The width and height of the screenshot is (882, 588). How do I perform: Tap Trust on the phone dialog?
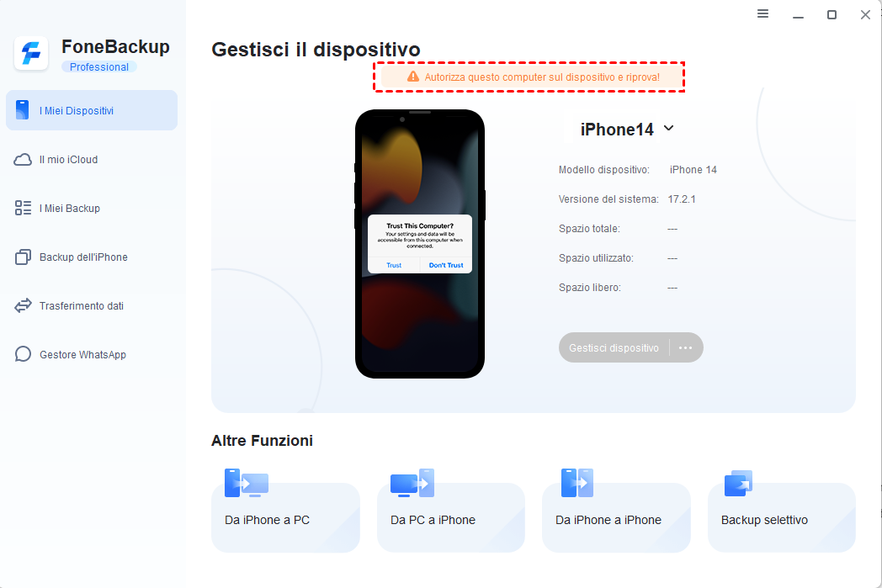coord(394,265)
